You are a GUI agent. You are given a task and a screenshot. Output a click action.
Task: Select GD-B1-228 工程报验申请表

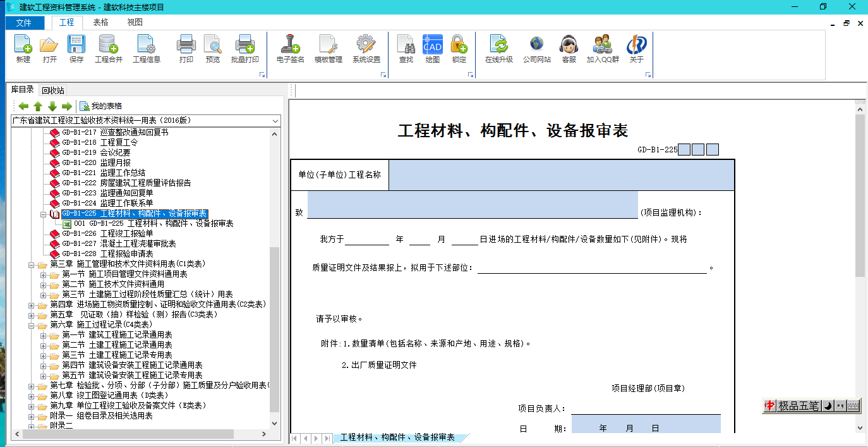coord(107,254)
